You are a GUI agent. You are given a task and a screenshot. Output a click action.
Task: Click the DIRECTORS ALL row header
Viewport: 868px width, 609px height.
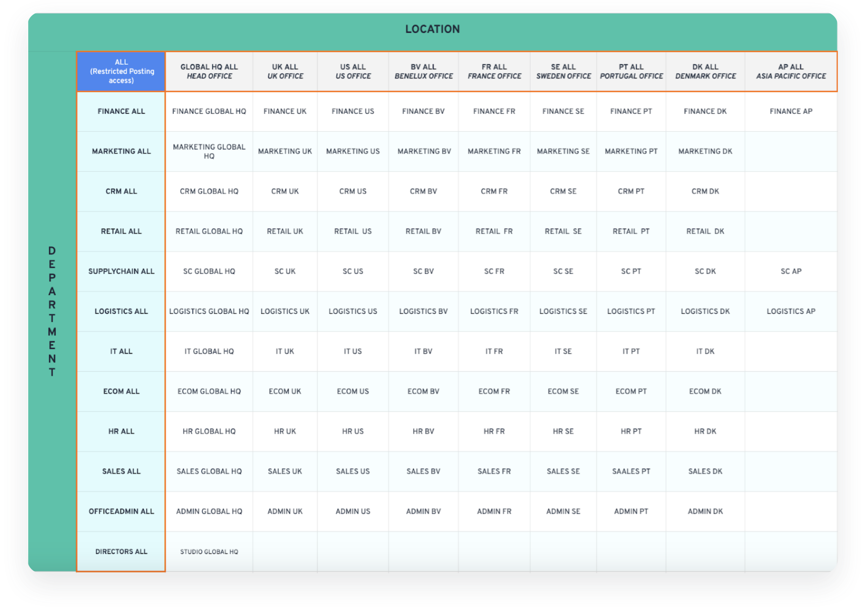click(x=121, y=552)
